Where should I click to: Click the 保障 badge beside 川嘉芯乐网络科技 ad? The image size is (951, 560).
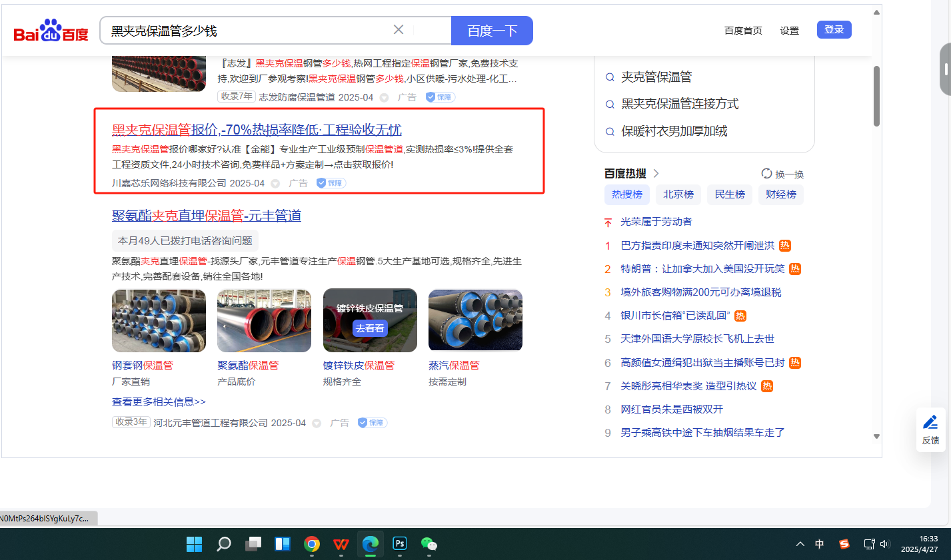pos(331,183)
